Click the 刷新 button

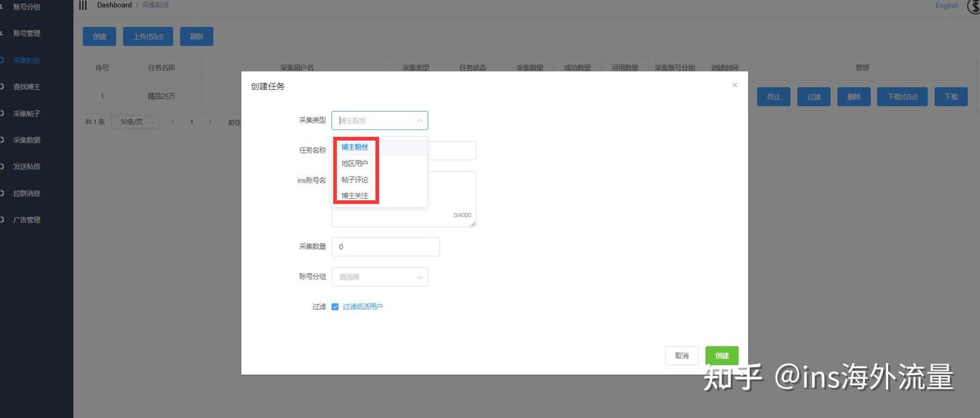click(x=197, y=37)
